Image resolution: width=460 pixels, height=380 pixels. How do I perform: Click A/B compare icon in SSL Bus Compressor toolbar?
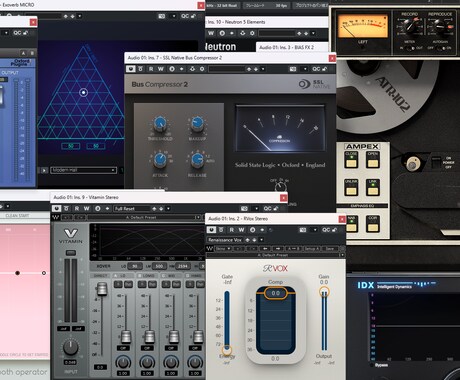click(172, 69)
